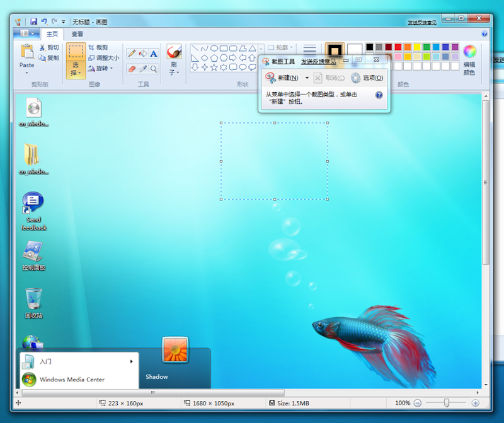Screen dimensions: 504x423
Task: Open the Paint application menu button
Action: [26, 33]
